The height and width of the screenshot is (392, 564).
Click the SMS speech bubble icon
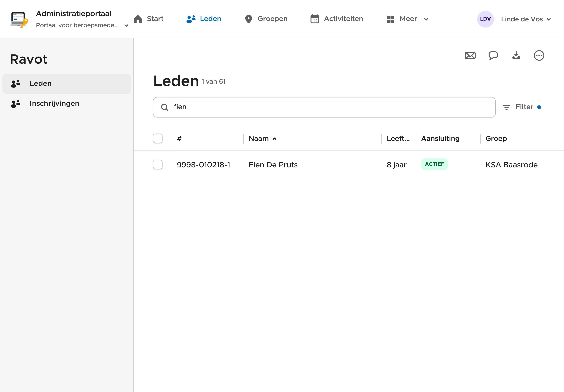coord(493,55)
